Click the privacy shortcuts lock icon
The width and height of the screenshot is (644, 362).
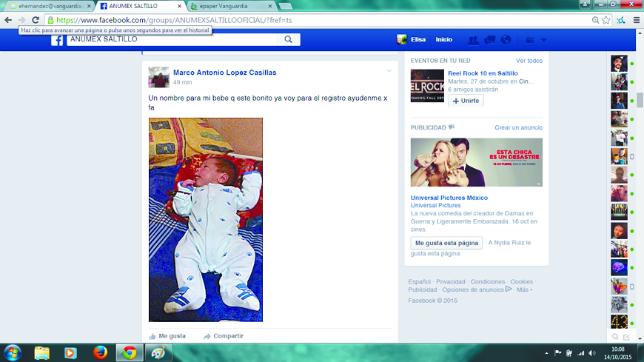coord(529,40)
